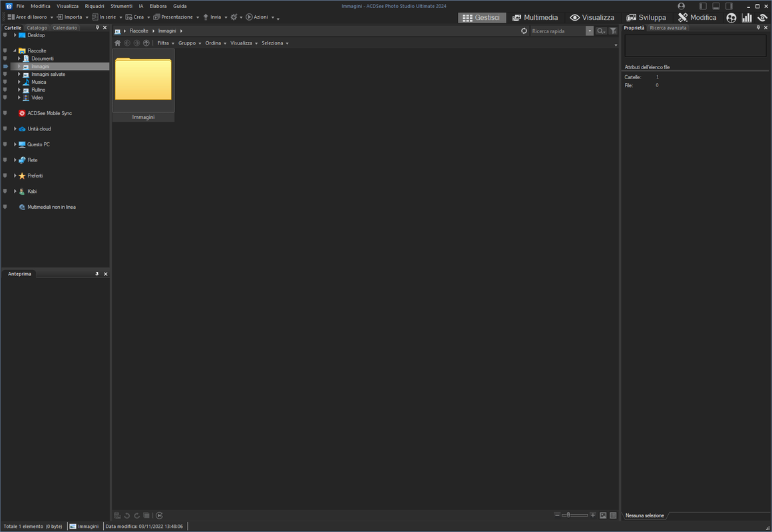This screenshot has width=772, height=532.
Task: Click the user account icon
Action: tap(681, 6)
